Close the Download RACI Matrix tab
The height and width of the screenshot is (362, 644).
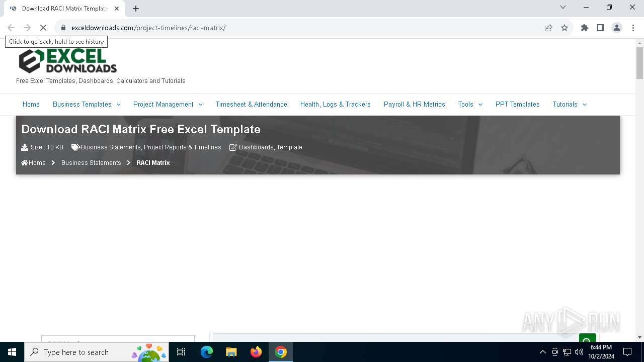point(117,9)
